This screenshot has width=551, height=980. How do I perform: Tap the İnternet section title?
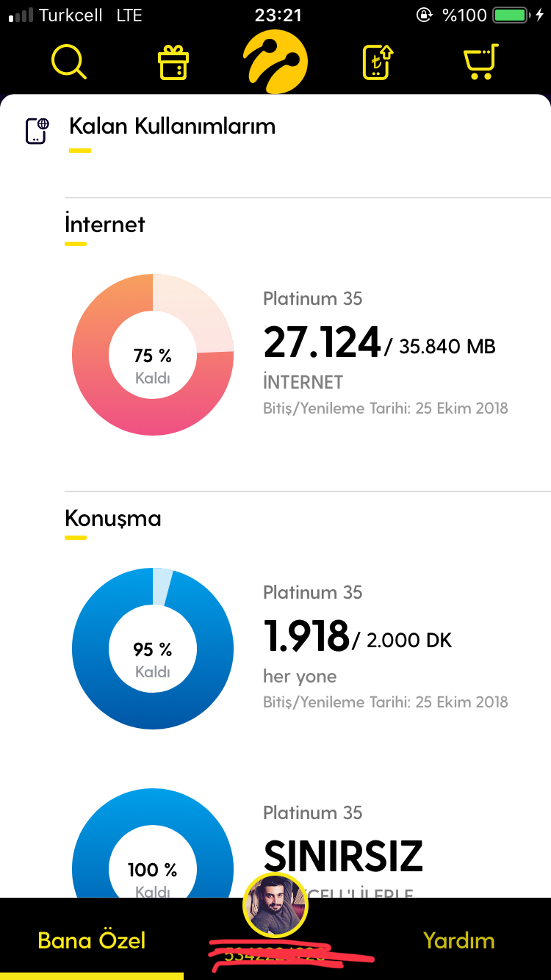pos(105,224)
